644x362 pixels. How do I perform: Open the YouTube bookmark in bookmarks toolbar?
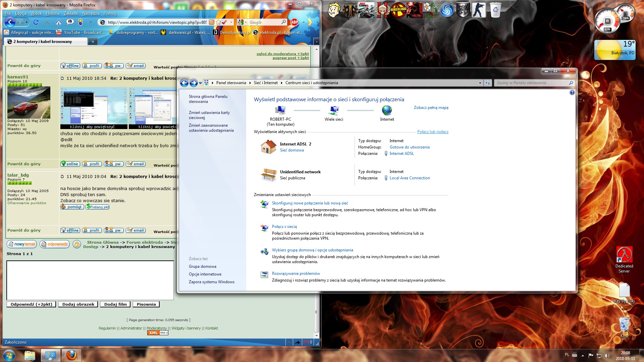click(x=81, y=33)
